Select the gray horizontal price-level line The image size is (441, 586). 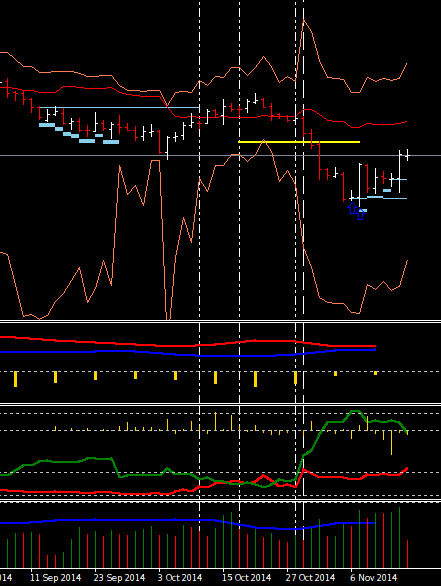point(220,155)
